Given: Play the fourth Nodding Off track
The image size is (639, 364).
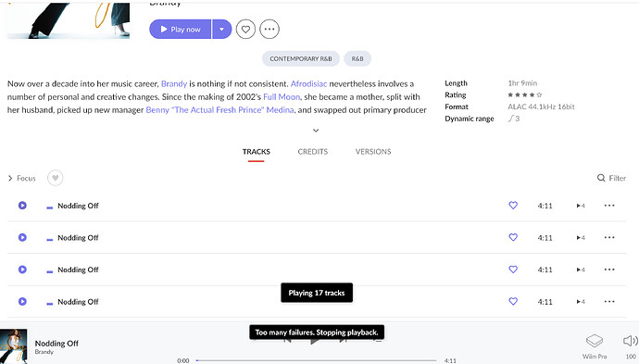Looking at the screenshot, I should [x=22, y=302].
